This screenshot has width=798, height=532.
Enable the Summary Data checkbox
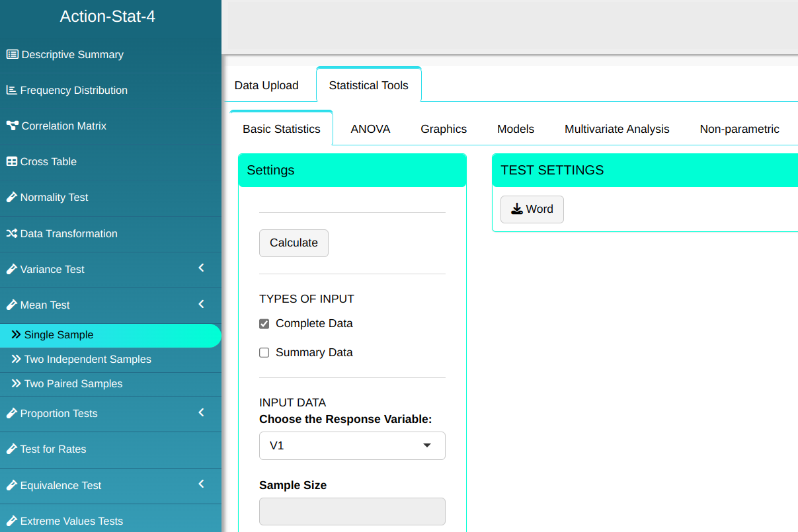264,353
